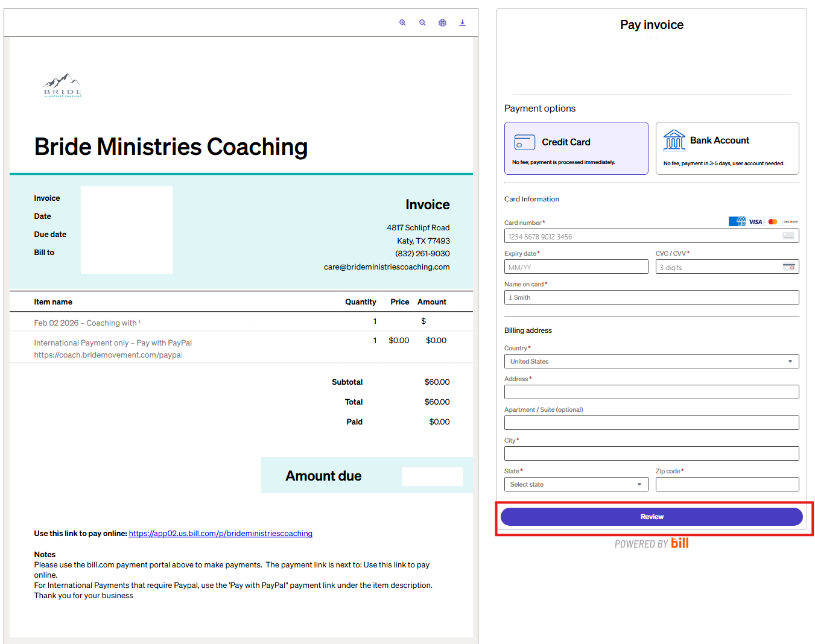Click the American Express card logo

pos(737,221)
